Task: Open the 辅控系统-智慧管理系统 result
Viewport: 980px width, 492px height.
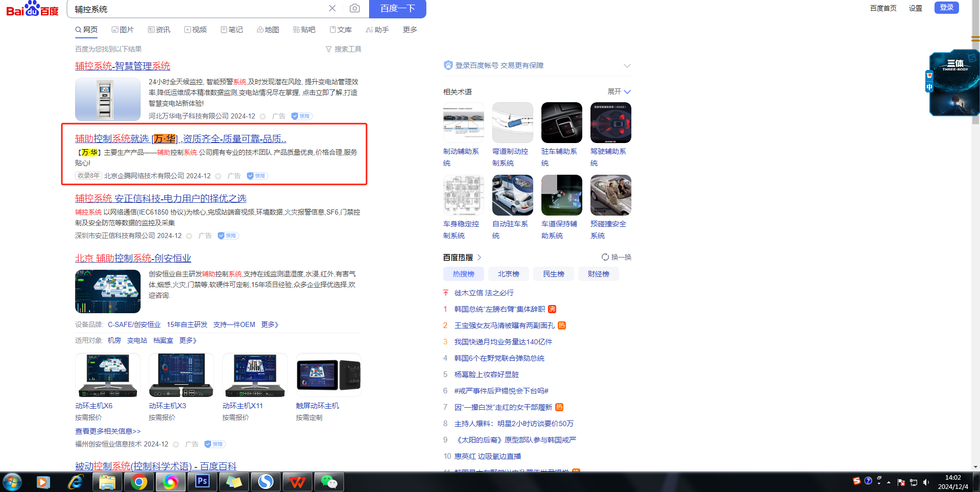Action: (123, 66)
